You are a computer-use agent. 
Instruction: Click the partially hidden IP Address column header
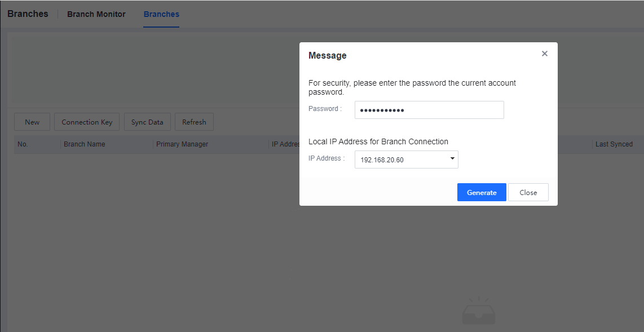285,144
